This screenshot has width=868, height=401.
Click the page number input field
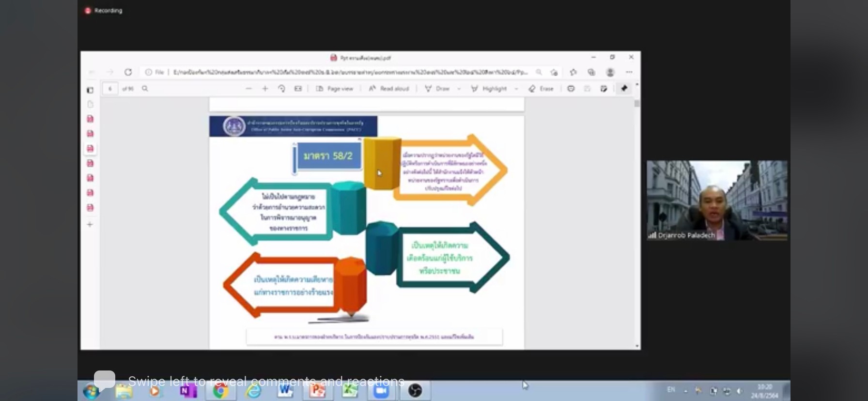pyautogui.click(x=110, y=89)
